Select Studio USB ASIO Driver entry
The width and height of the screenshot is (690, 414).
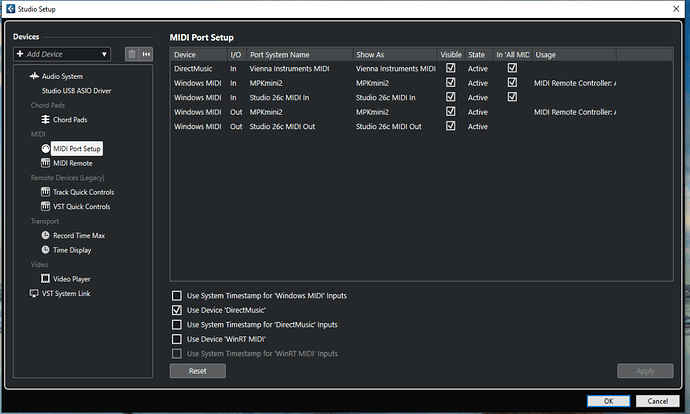76,91
